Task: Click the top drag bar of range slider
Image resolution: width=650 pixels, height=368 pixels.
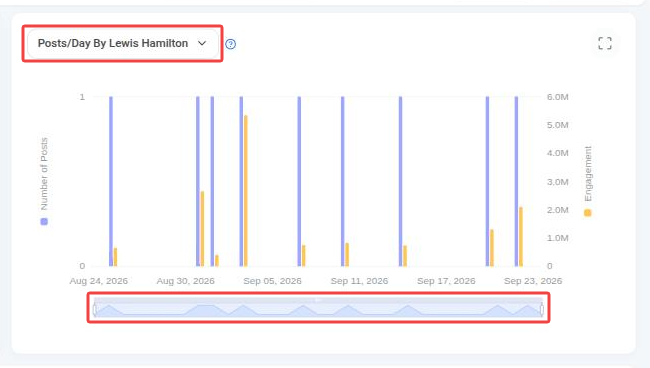Action: pyautogui.click(x=318, y=300)
